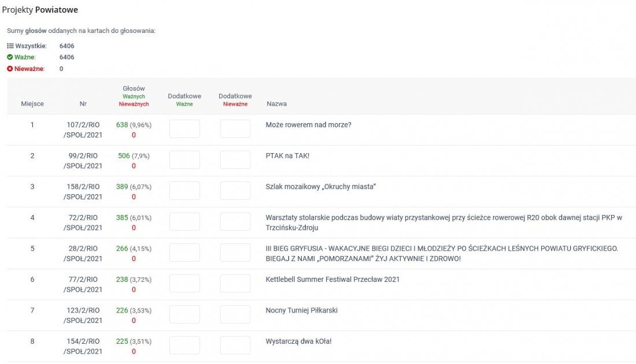Click the Nr column header

point(83,104)
